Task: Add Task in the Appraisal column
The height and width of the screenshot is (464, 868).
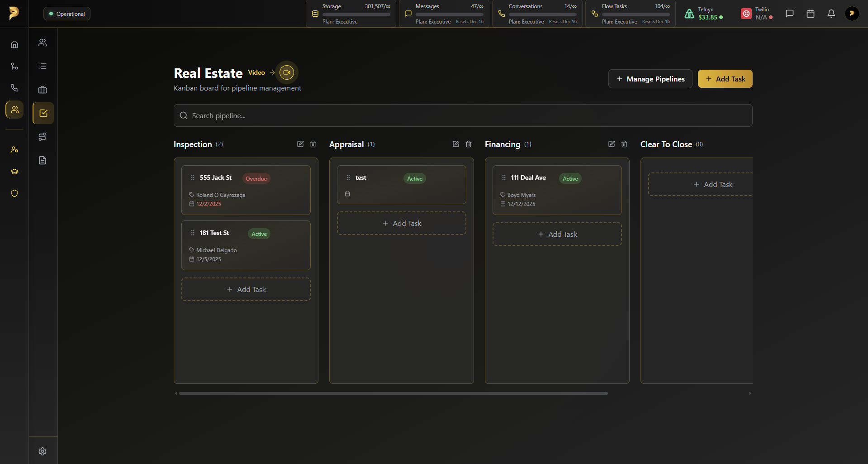Action: coord(402,223)
